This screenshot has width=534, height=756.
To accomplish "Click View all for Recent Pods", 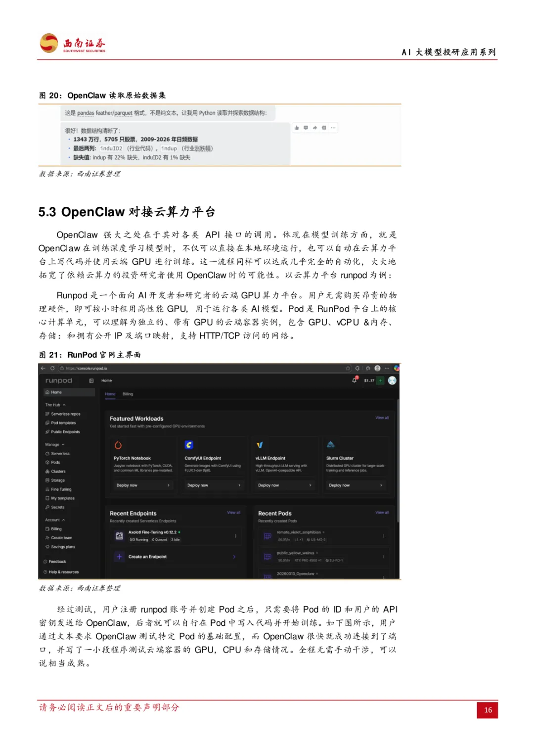I will [x=382, y=513].
